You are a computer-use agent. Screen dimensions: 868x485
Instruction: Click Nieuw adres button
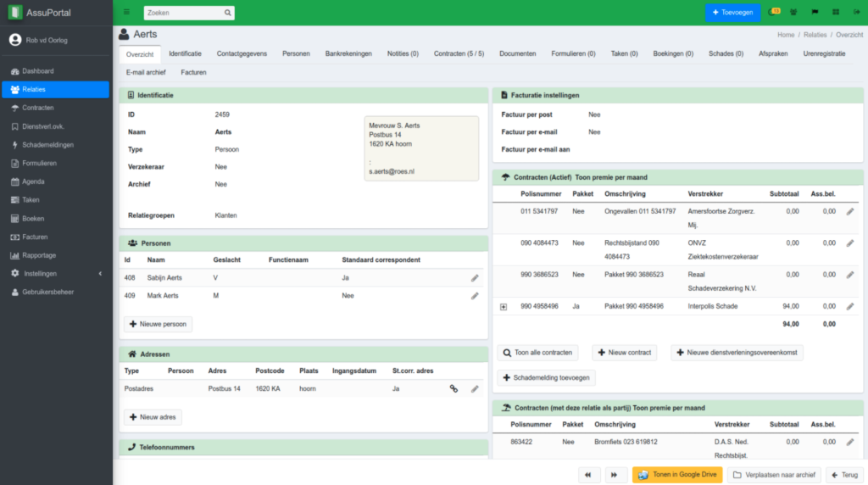pyautogui.click(x=153, y=417)
